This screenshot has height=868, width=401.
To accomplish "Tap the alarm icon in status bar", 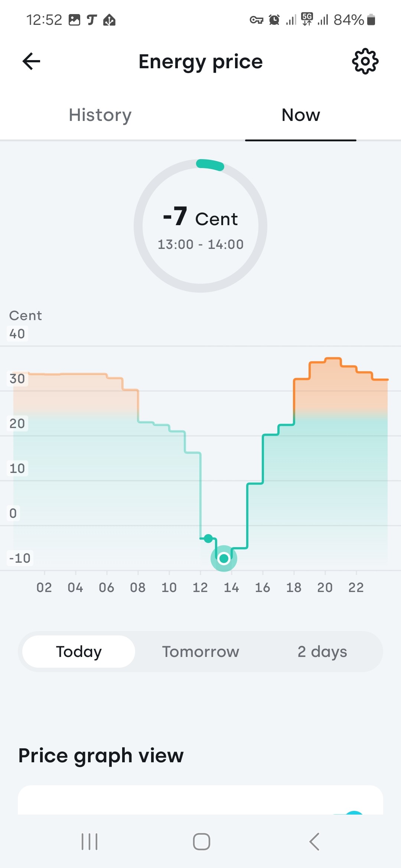I will tap(274, 20).
